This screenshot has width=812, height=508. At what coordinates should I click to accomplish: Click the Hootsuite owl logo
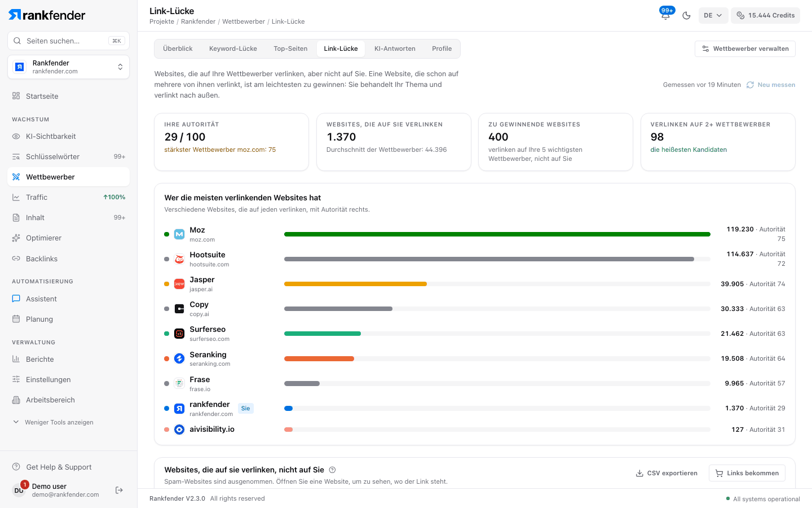tap(179, 259)
